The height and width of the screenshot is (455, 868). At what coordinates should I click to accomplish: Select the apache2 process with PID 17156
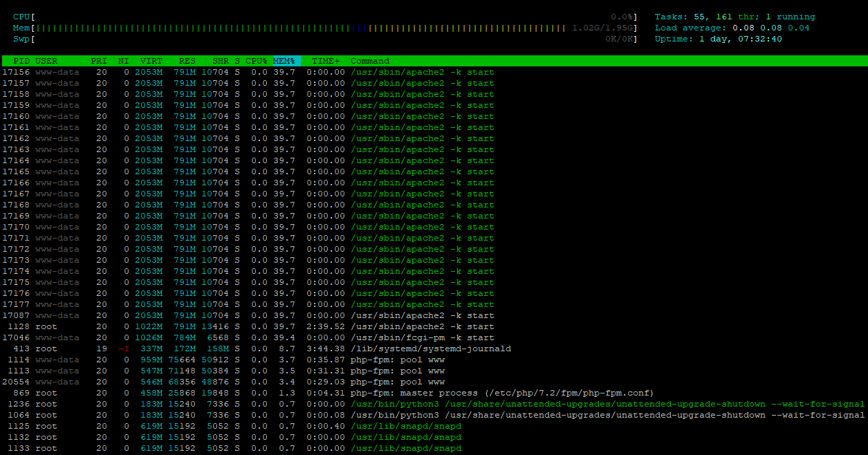[434, 72]
